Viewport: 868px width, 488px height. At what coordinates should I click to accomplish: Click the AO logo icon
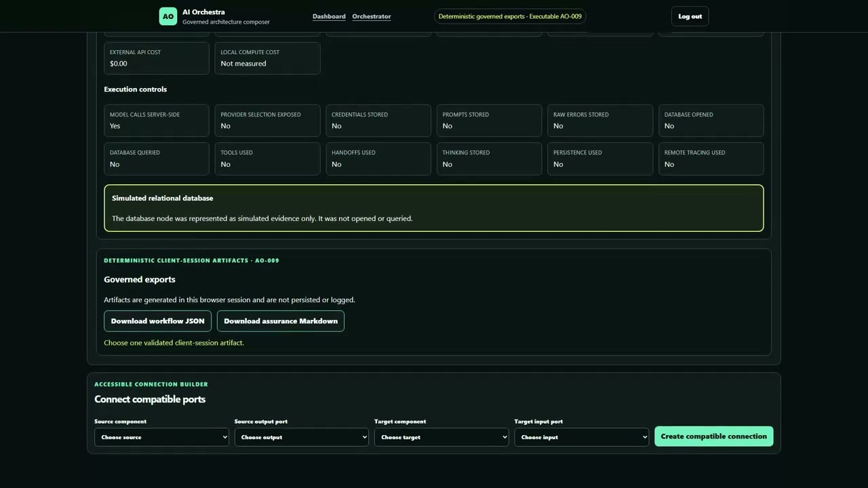pos(168,16)
